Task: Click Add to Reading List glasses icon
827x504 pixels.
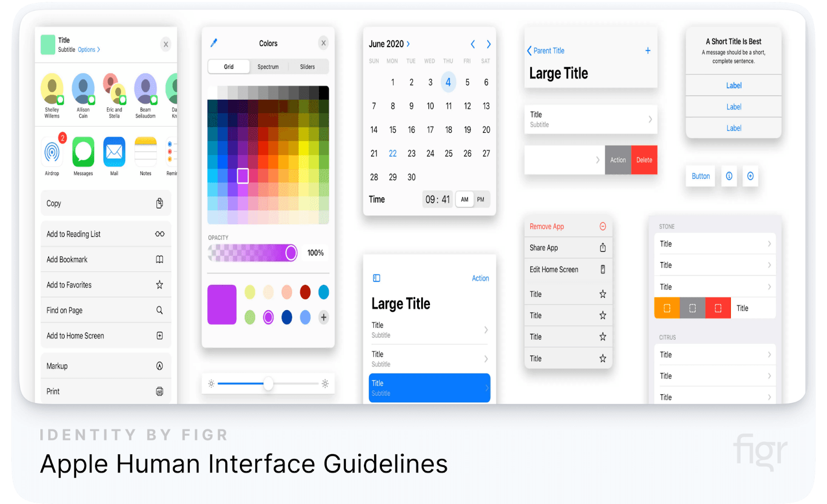Action: (160, 234)
